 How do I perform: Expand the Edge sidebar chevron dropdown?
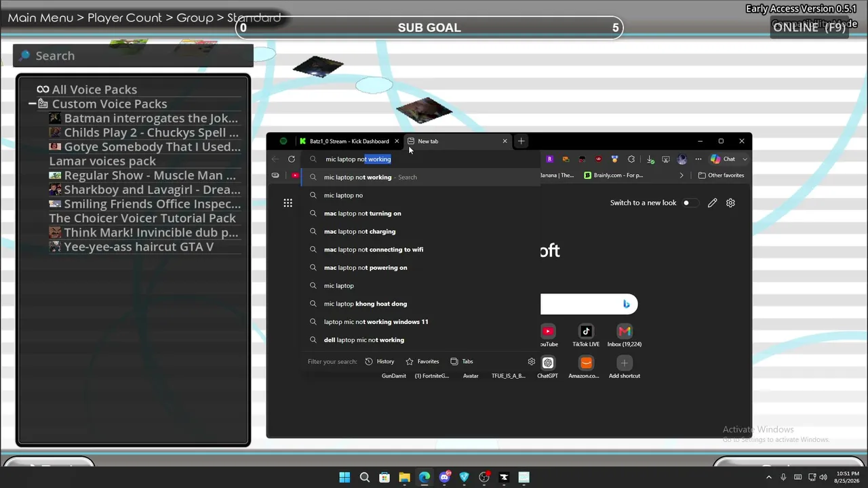(x=745, y=159)
